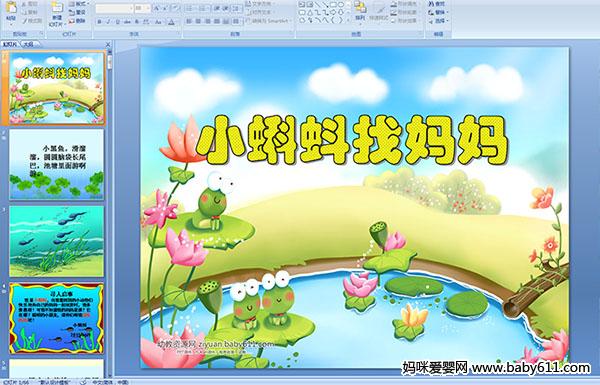
Task: Expand the Select dropdown in editing group
Action: pyautogui.click(x=439, y=21)
